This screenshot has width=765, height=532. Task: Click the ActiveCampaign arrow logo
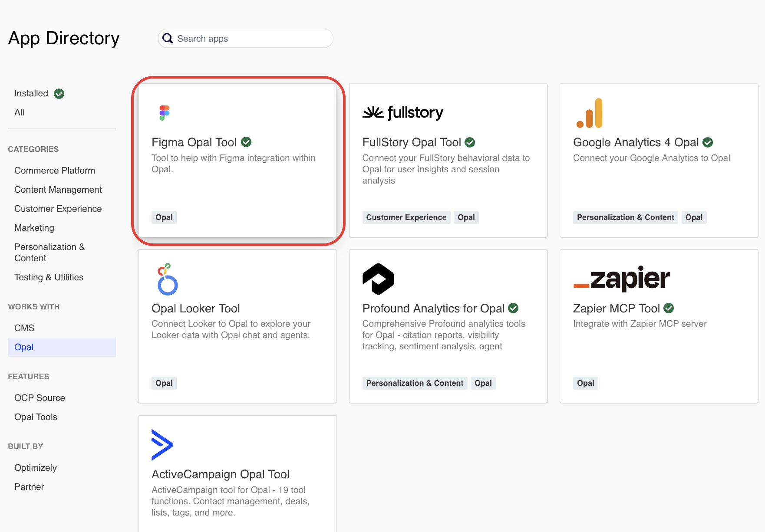coord(162,445)
